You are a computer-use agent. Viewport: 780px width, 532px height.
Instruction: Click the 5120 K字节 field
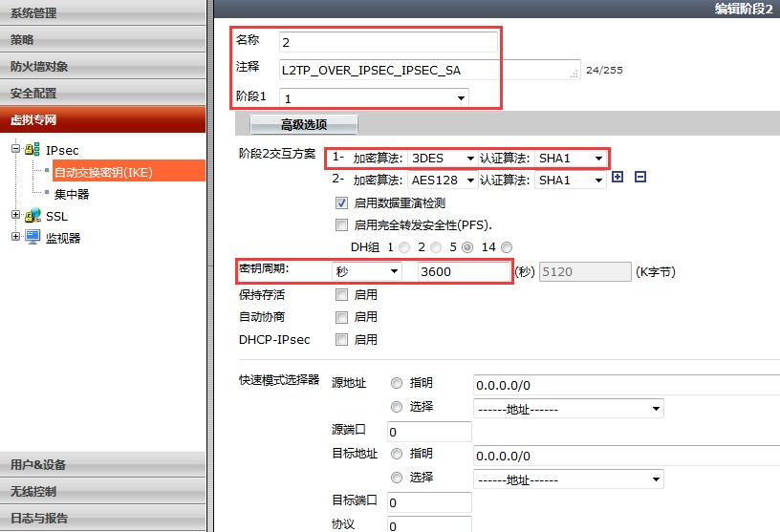585,271
